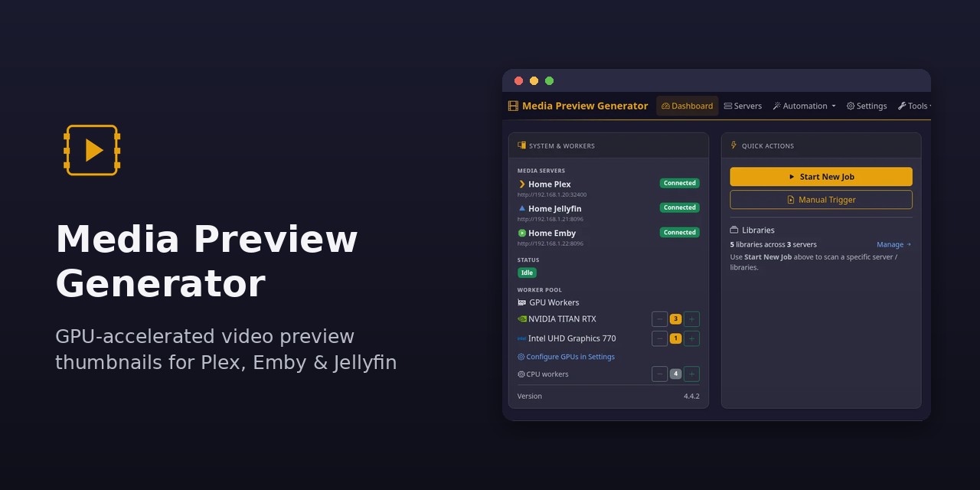Decrease NVIDIA TITAN RTX worker count
Viewport: 980px width, 490px height.
coord(659,319)
